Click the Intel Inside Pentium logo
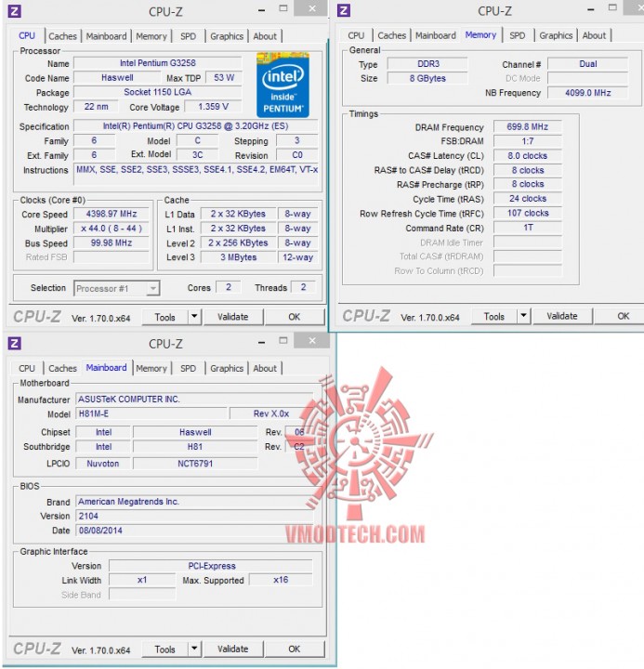This screenshot has height=669, width=644. (283, 85)
